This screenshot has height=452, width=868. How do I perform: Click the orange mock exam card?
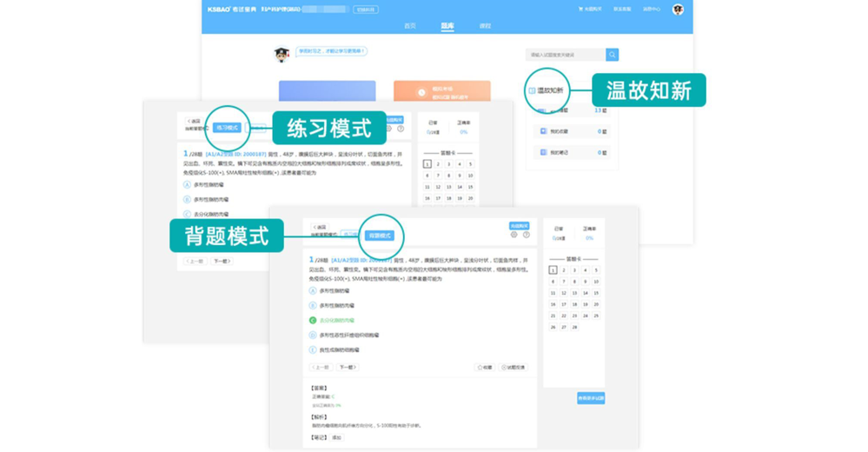[441, 91]
